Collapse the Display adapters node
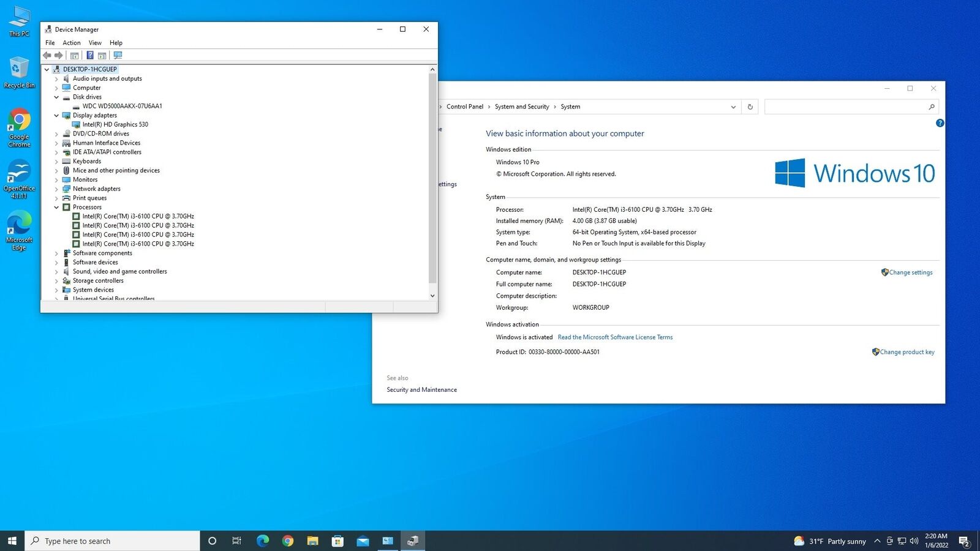This screenshot has height=551, width=980. coord(56,116)
